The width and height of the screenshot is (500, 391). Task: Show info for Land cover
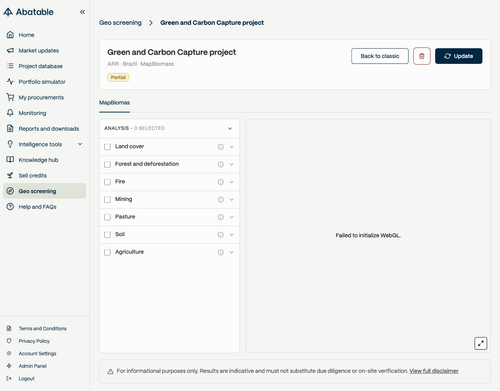click(x=221, y=147)
